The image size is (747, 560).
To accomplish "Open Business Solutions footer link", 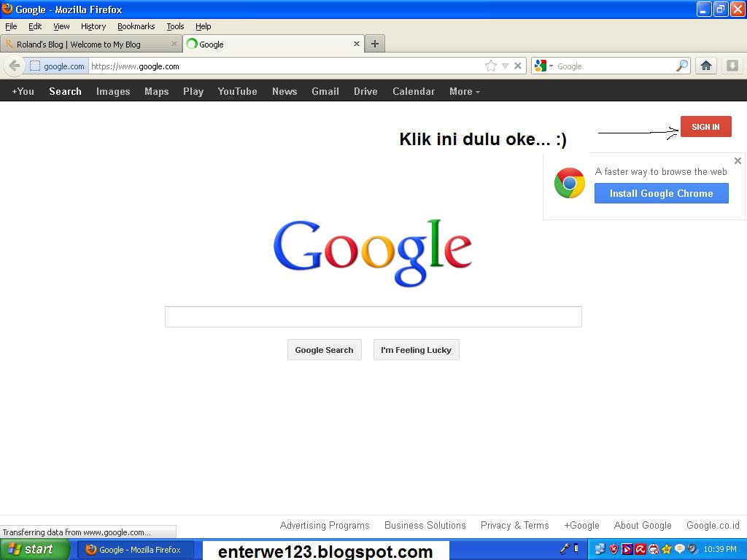I will tap(425, 525).
